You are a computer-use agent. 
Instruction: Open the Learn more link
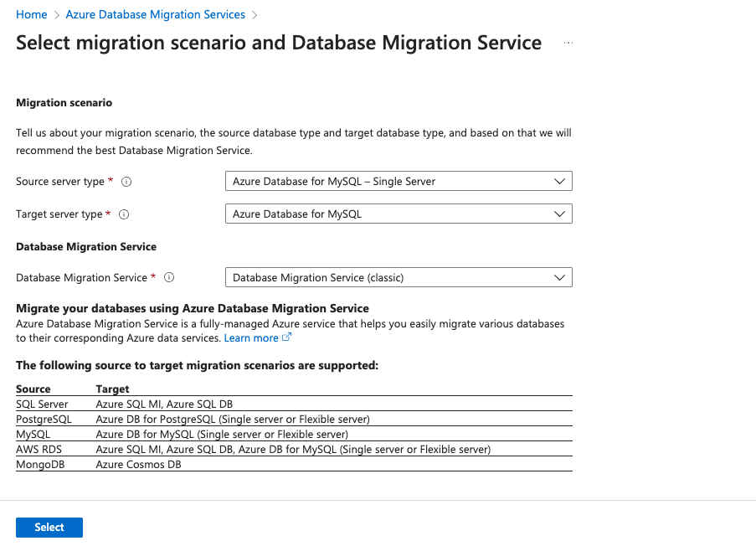(x=251, y=338)
